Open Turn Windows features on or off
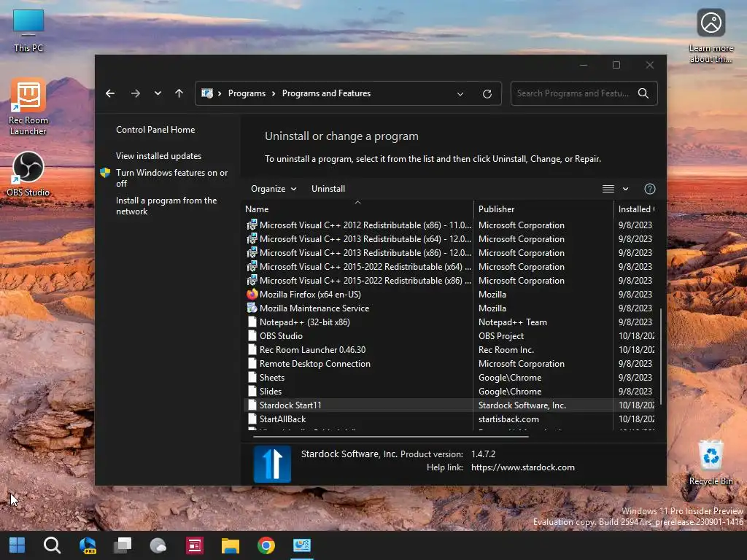Viewport: 747px width, 560px height. click(171, 178)
